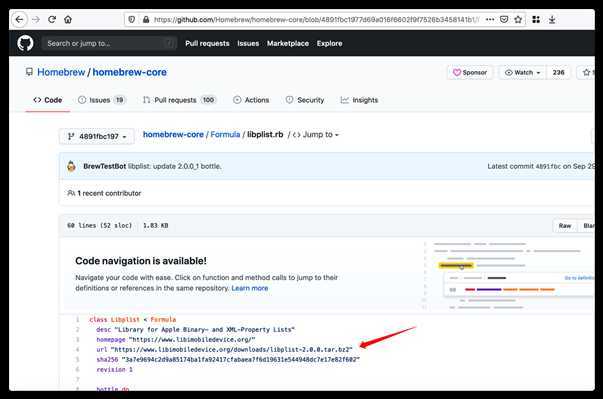Click the homepage libimobiledevice.org string
Screen dimensions: 603x399
pos(192,339)
